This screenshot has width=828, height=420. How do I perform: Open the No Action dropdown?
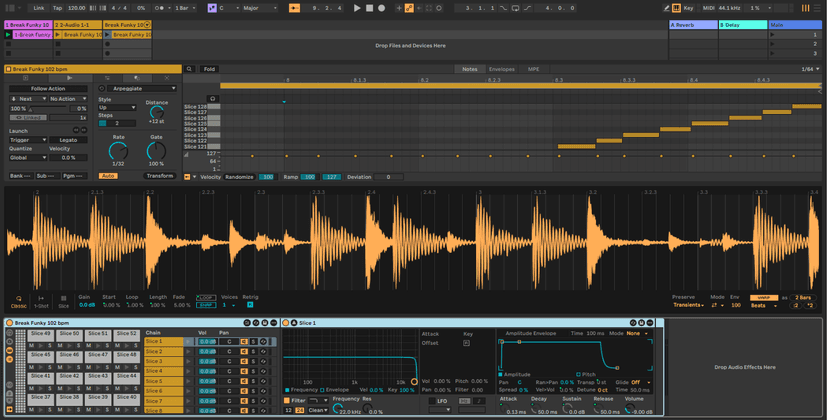[68, 99]
